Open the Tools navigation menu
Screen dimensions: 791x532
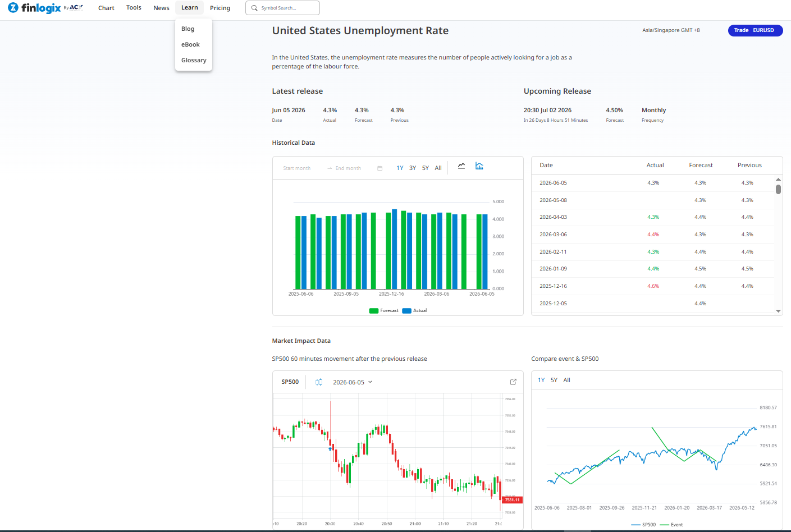click(134, 8)
